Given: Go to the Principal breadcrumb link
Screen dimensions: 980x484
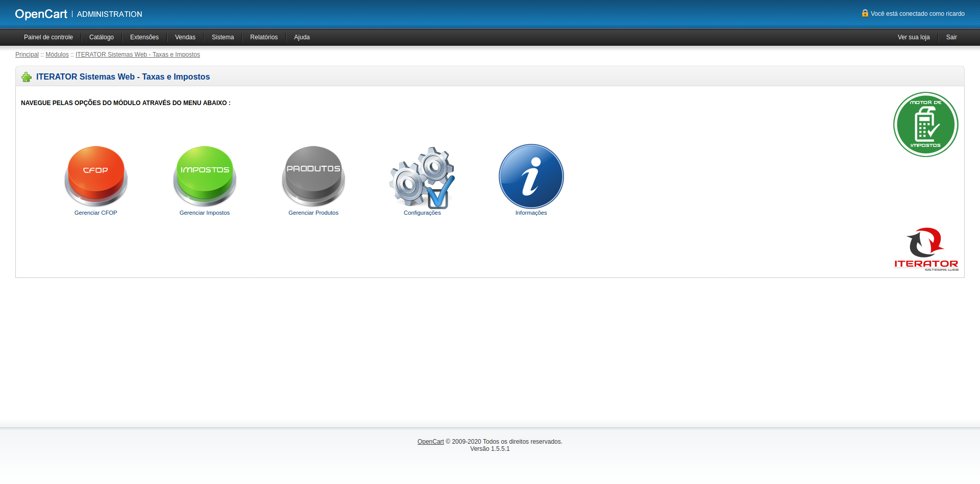Looking at the screenshot, I should 27,55.
